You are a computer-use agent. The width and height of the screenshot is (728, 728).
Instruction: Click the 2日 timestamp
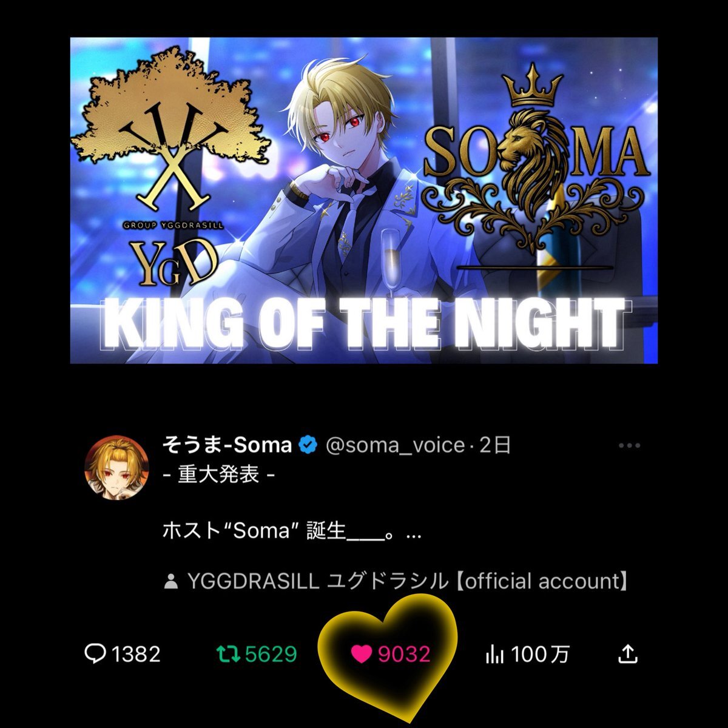point(495,445)
